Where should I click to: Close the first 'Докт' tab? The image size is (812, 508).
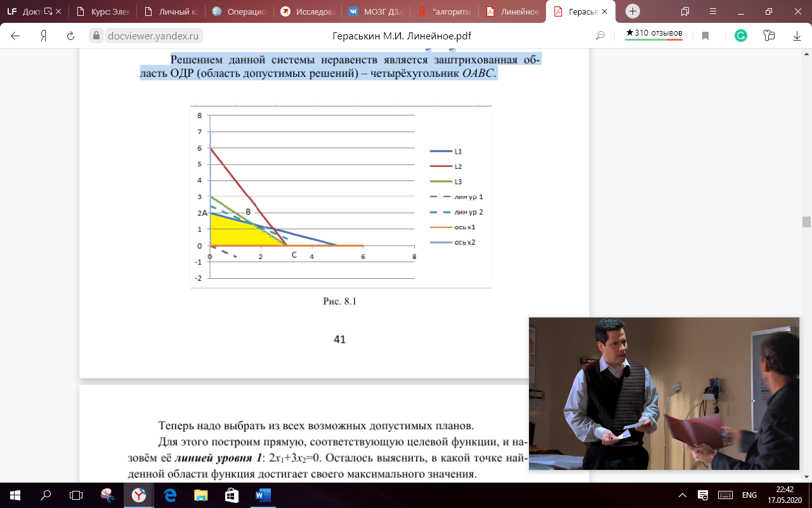[59, 11]
